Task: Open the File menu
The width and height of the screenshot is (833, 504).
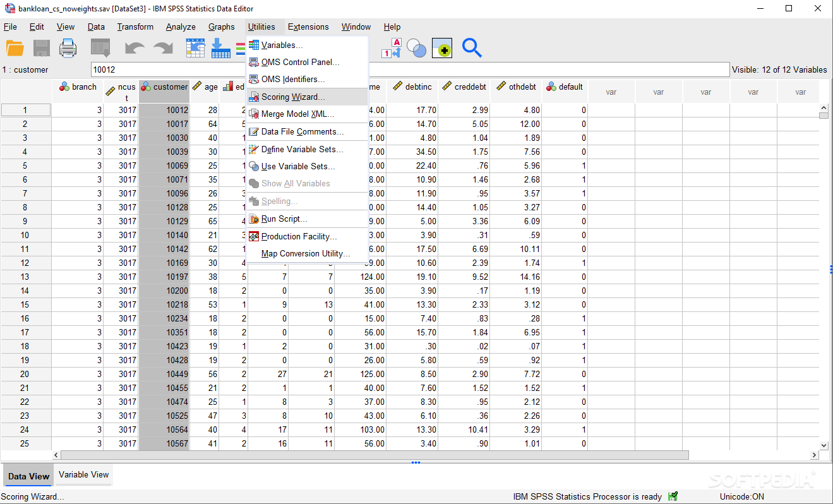Action: tap(10, 27)
